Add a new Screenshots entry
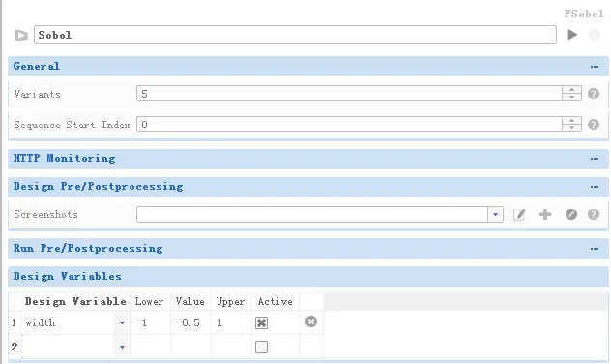 [545, 214]
